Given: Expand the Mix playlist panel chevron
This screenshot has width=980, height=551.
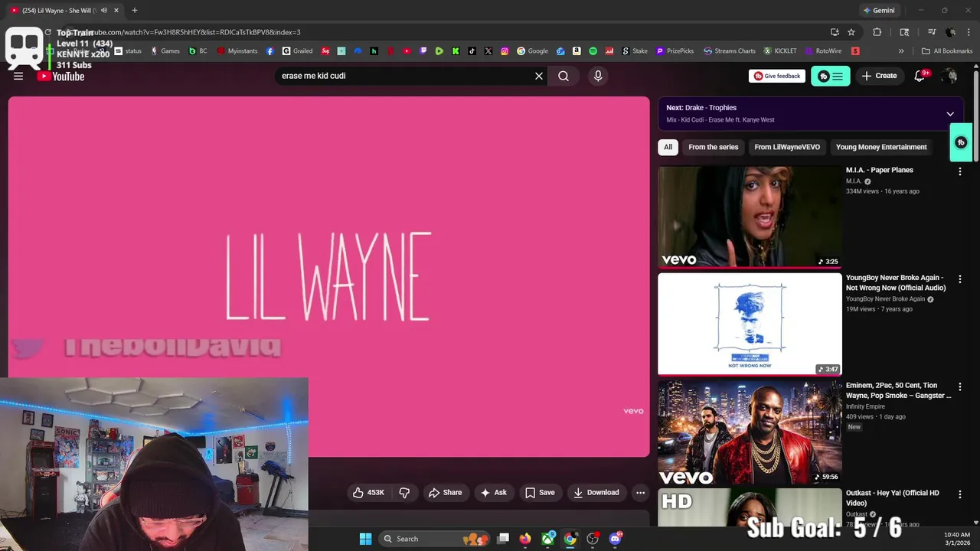Looking at the screenshot, I should [950, 114].
